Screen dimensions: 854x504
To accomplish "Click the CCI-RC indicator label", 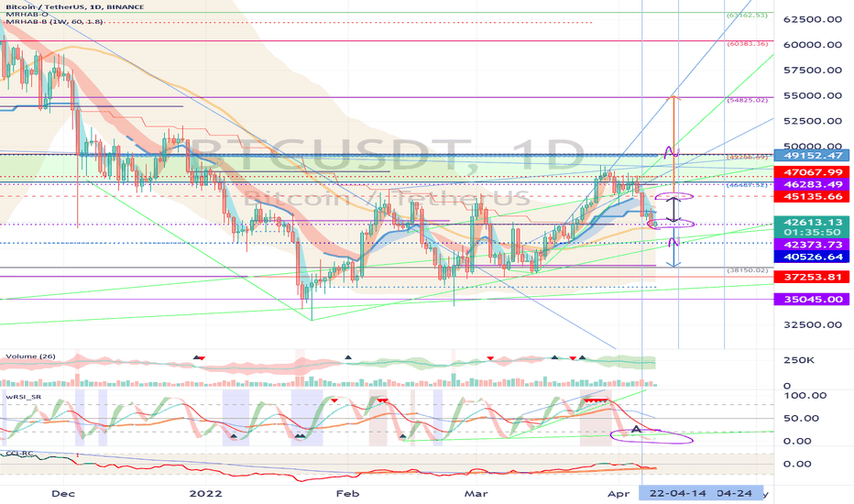I will pyautogui.click(x=19, y=454).
